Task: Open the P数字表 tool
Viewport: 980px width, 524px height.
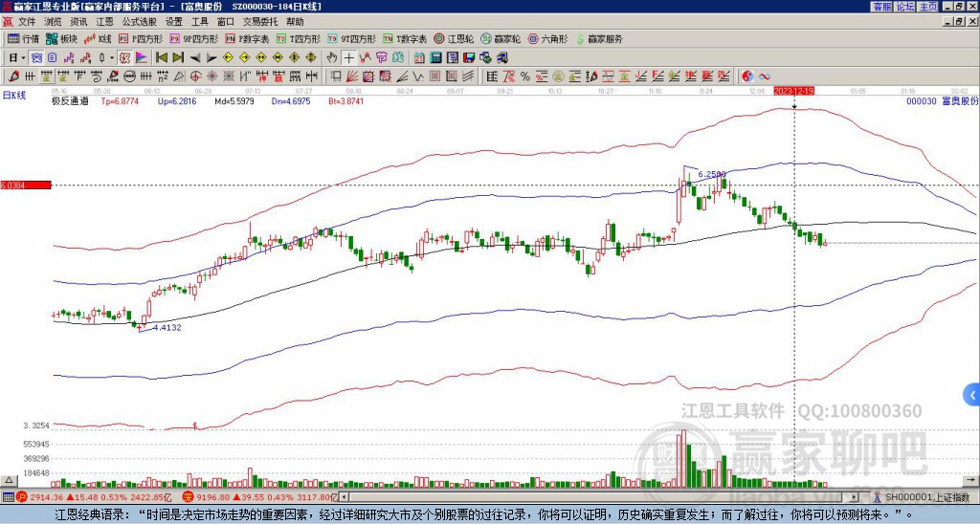Action: pos(247,38)
